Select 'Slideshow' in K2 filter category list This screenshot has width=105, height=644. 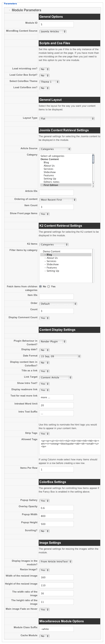[53, 264]
